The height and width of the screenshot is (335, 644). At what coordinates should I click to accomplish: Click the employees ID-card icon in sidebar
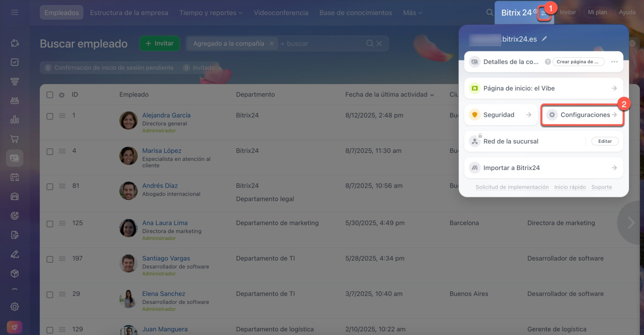pos(15,158)
